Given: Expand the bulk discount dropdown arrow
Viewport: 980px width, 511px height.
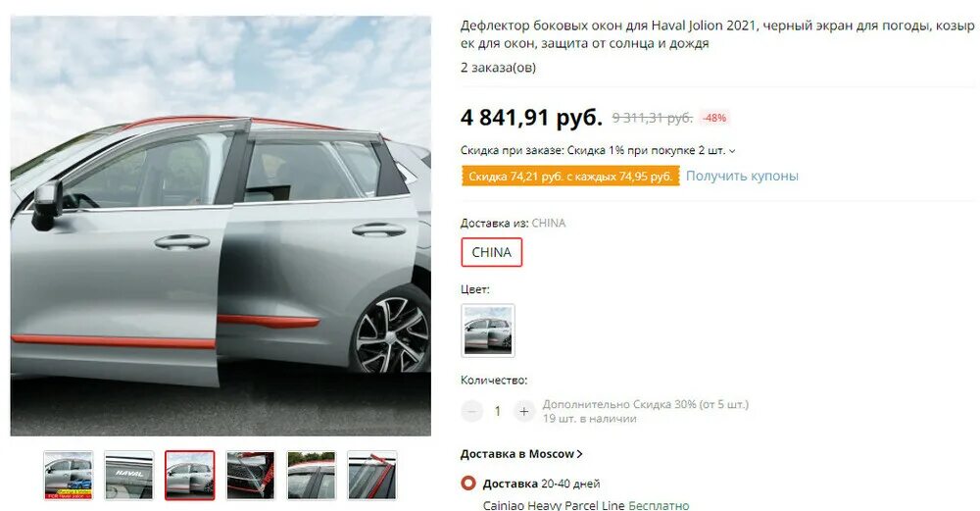Looking at the screenshot, I should point(732,151).
